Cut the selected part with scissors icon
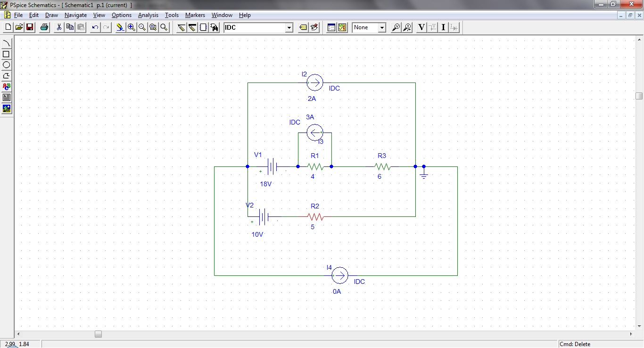Viewport: 644px width, 348px height. [59, 27]
